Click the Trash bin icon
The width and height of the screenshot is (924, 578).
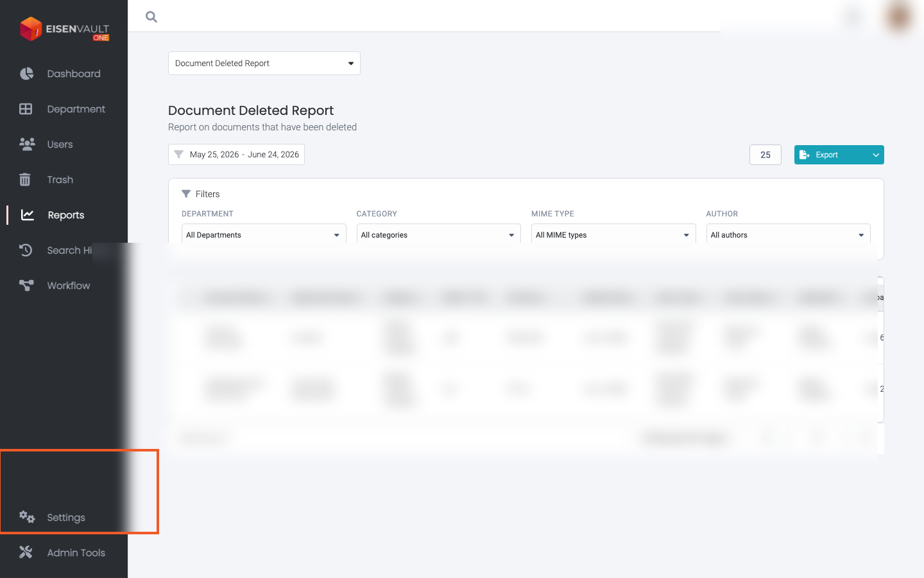(25, 180)
